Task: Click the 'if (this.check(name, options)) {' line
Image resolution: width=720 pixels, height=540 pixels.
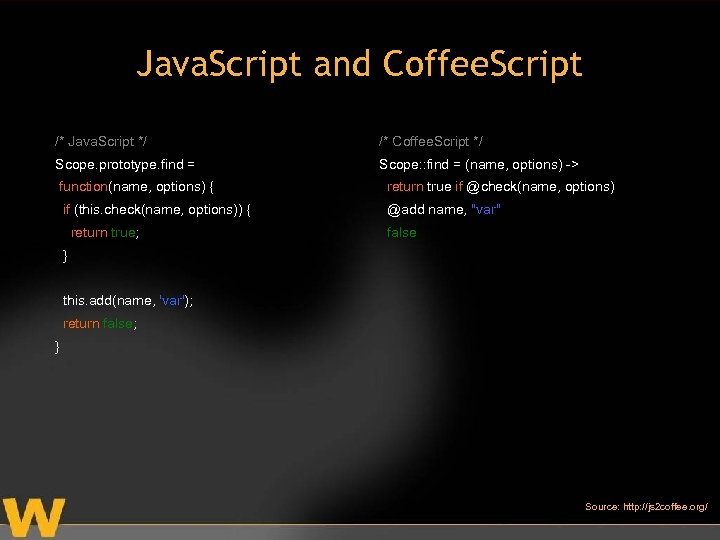Action: coord(157,210)
